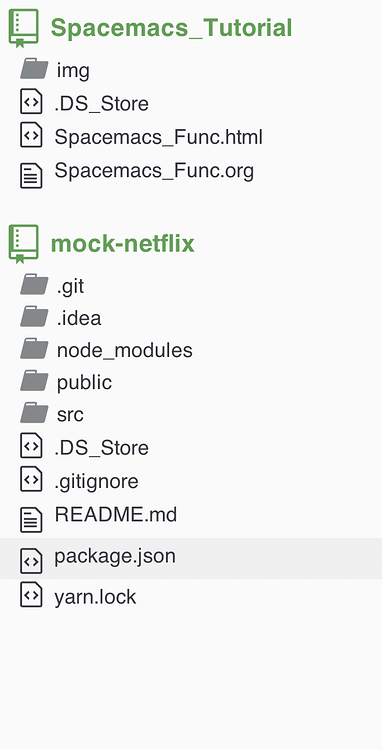Click the mock-netflix repo book icon
This screenshot has height=750, width=382.
click(23, 244)
